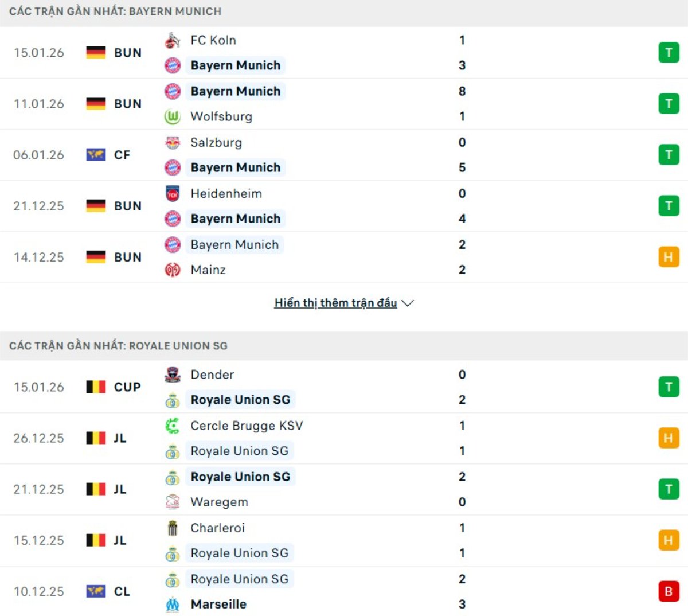Click the Mainz club badge icon

[172, 270]
